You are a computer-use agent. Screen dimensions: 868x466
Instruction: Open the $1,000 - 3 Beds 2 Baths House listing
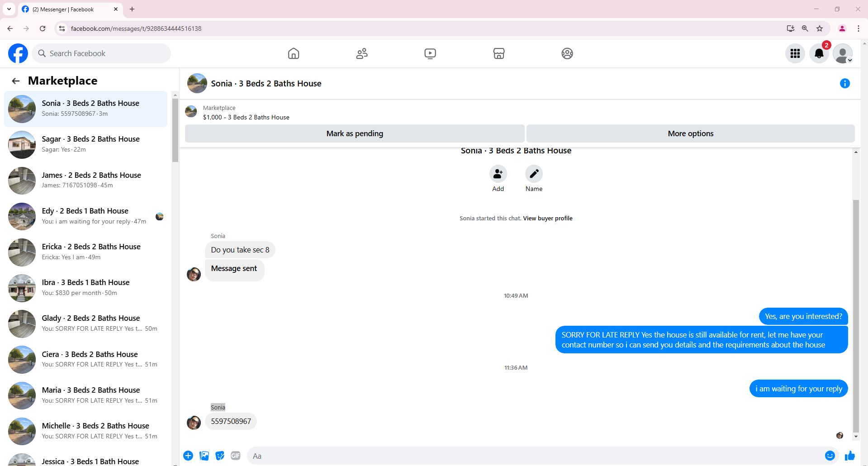(x=246, y=117)
